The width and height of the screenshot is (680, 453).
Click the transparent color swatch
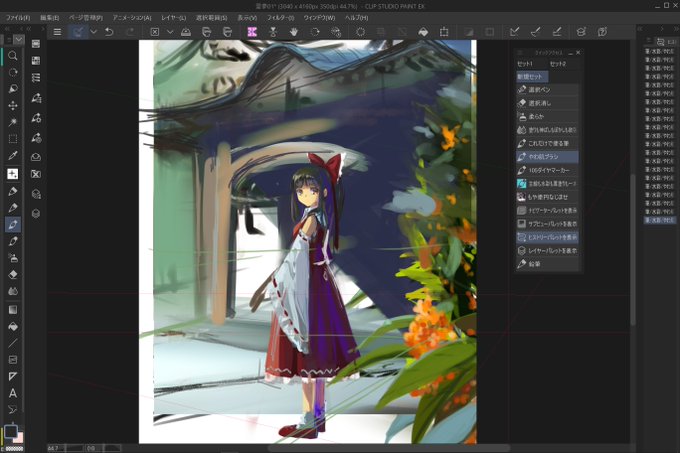pyautogui.click(x=14, y=449)
